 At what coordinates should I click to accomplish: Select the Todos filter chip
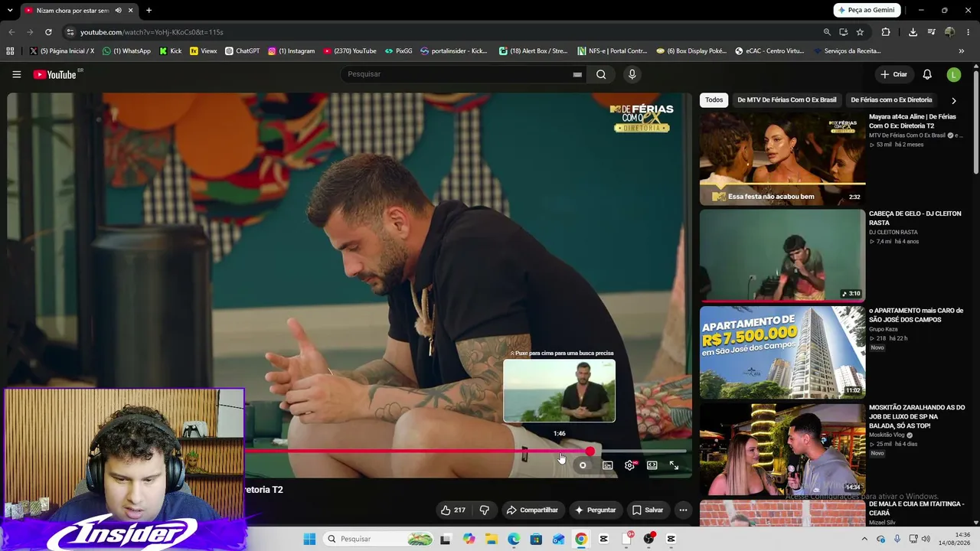tap(714, 100)
